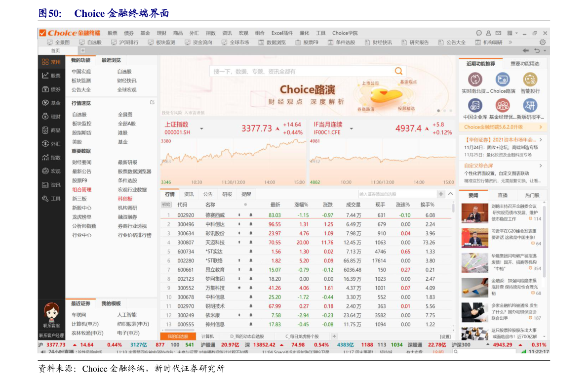588x383 pixels.
Task: Add a new self-select tab plus
Action: (334, 337)
